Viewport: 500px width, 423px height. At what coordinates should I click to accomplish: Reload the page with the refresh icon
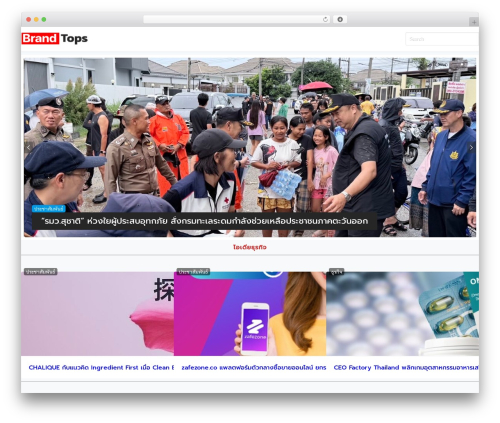[x=325, y=19]
